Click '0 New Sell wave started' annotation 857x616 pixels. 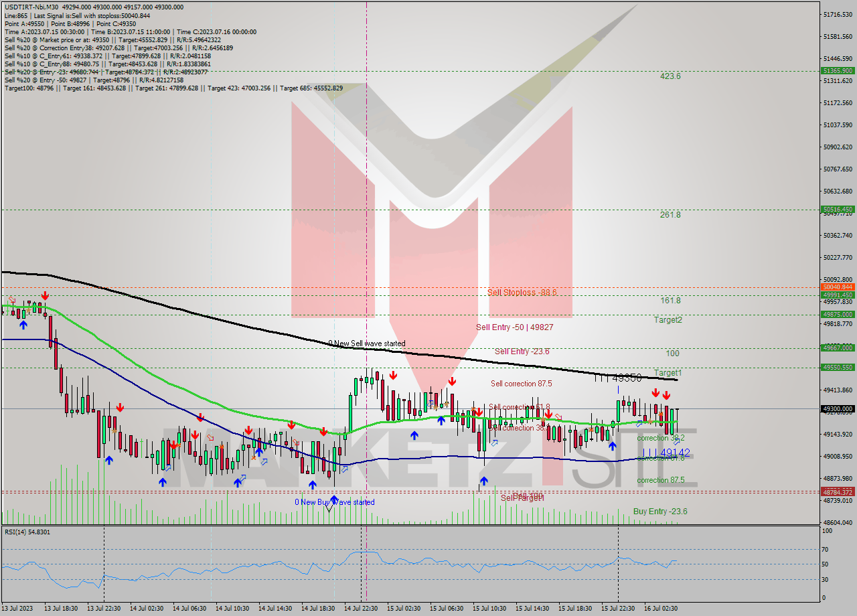[x=366, y=343]
